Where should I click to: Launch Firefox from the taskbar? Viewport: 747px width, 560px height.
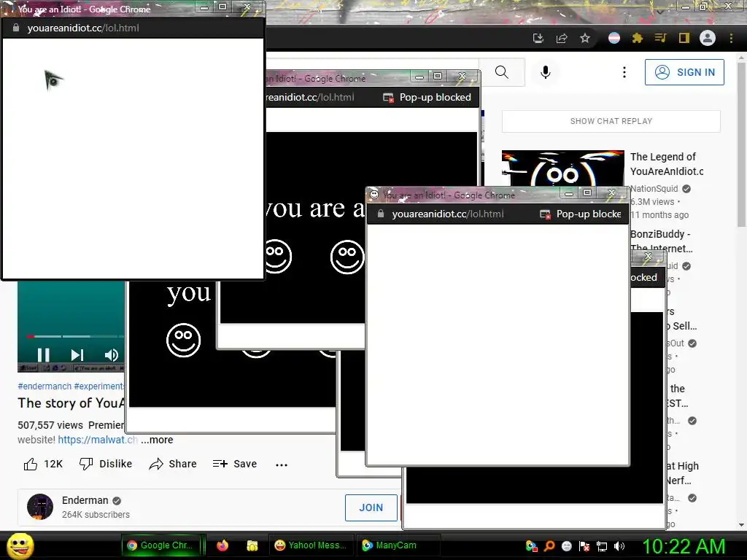coord(222,545)
